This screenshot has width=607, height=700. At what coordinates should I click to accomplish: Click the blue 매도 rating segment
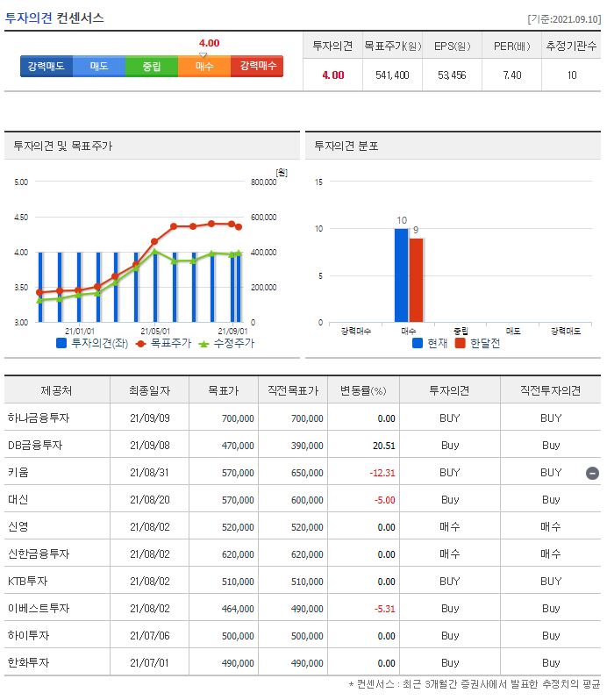[x=99, y=66]
